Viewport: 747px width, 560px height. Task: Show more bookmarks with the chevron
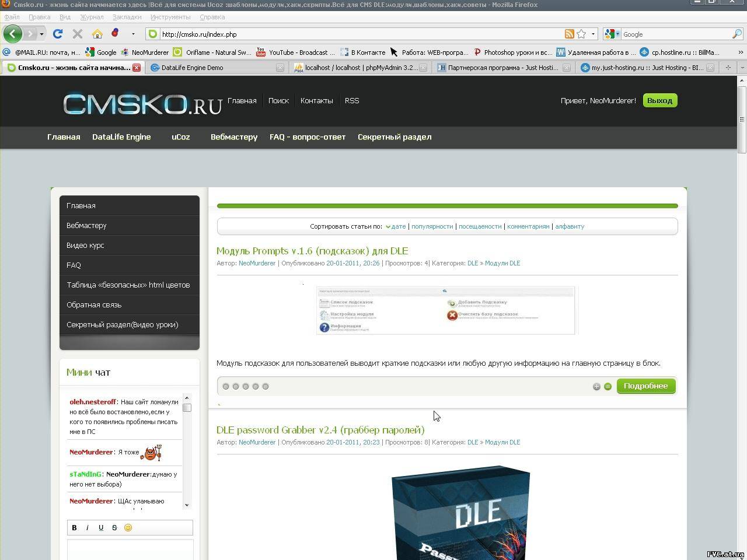741,52
